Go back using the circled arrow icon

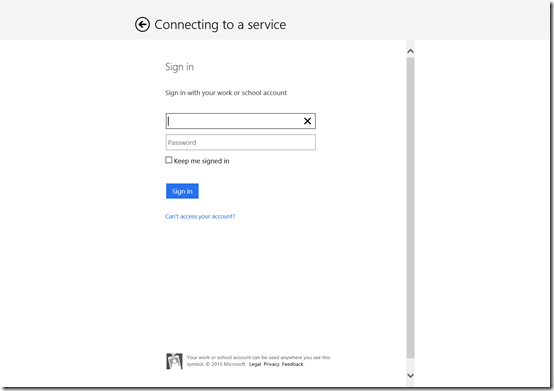pos(142,25)
